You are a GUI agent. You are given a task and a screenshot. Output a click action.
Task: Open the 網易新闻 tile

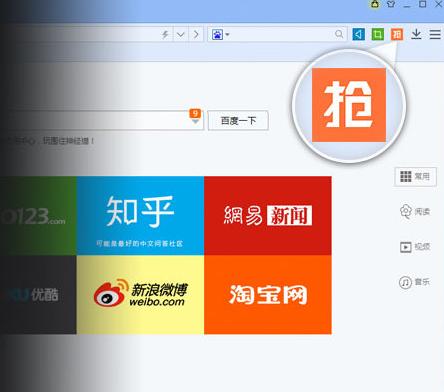(268, 216)
